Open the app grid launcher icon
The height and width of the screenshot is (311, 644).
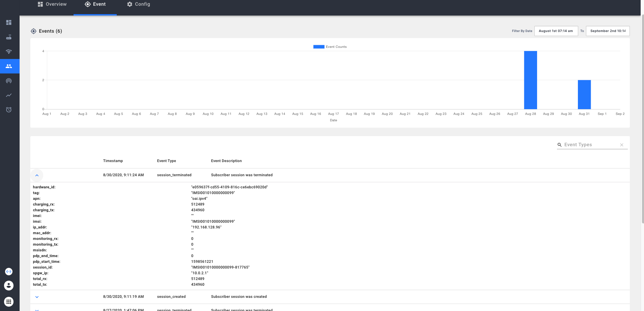[x=9, y=302]
